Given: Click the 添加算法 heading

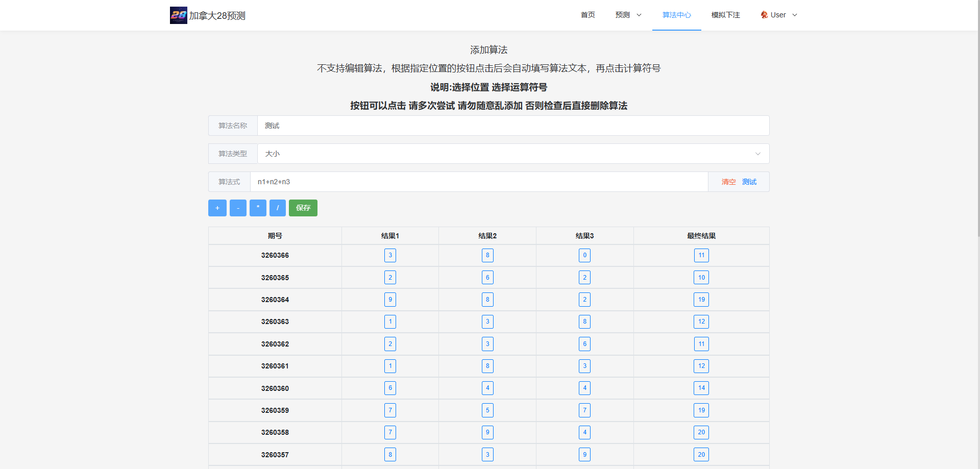Looking at the screenshot, I should coord(489,50).
